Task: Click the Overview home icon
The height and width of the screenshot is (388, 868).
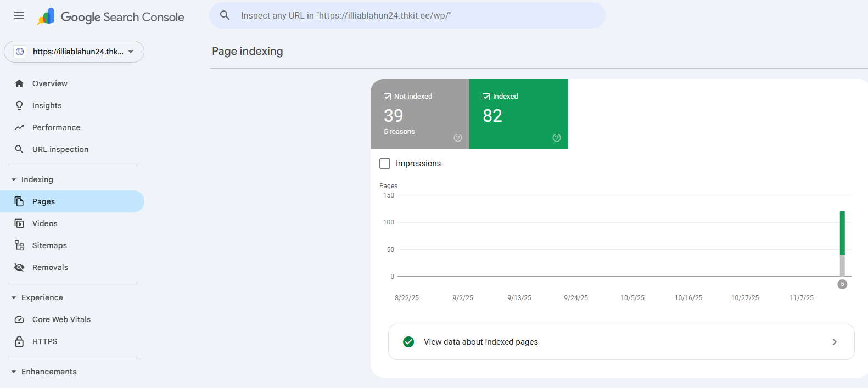Action: 19,83
